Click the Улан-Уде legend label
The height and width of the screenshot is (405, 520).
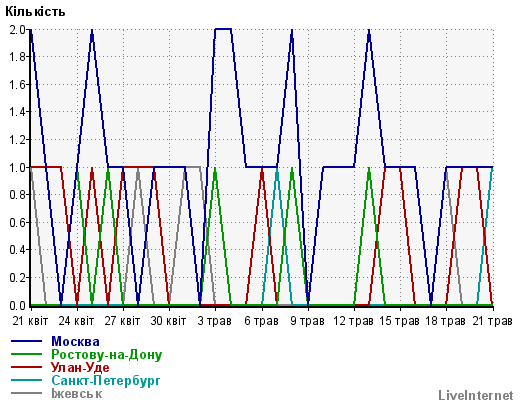coord(80,367)
